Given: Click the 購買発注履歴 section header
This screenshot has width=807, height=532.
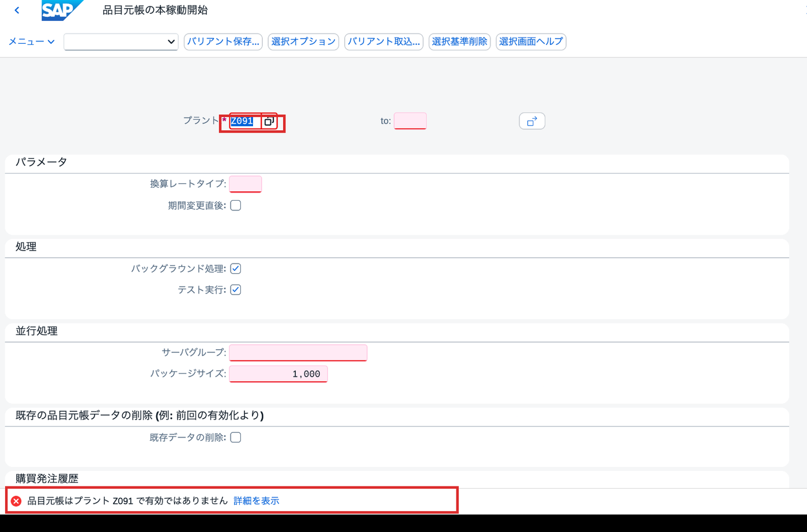Looking at the screenshot, I should coord(47,478).
